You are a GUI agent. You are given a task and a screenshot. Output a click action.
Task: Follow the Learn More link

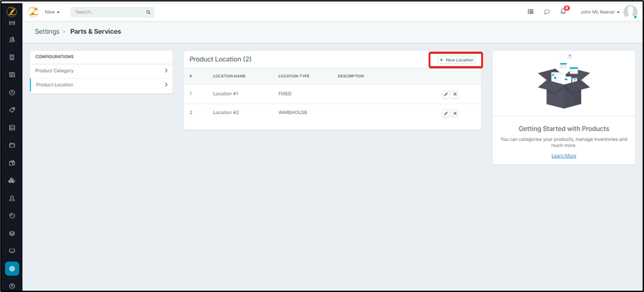coord(564,156)
